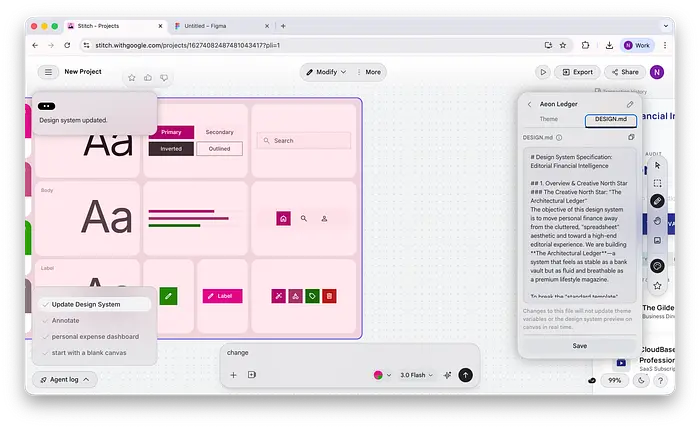Click the play preview button

tap(542, 72)
